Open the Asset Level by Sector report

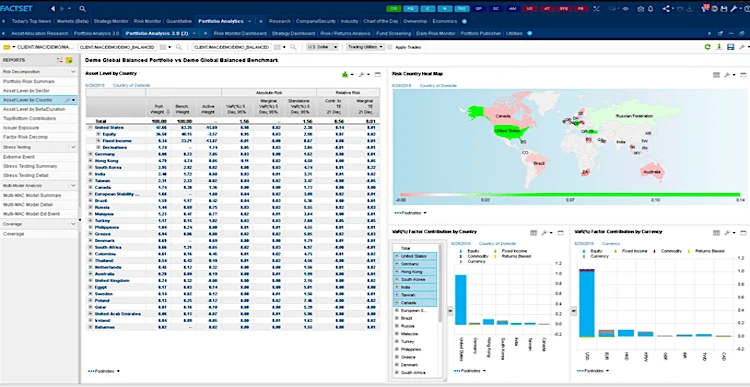[26, 90]
